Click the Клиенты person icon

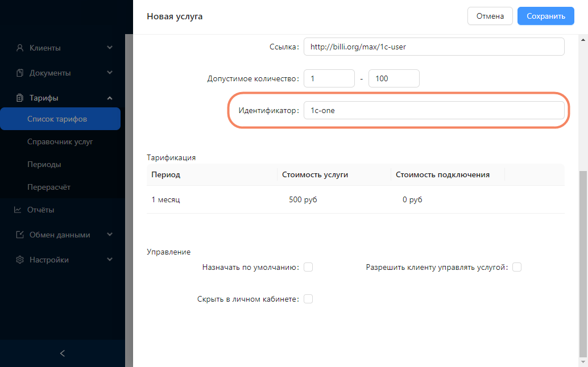(x=20, y=48)
